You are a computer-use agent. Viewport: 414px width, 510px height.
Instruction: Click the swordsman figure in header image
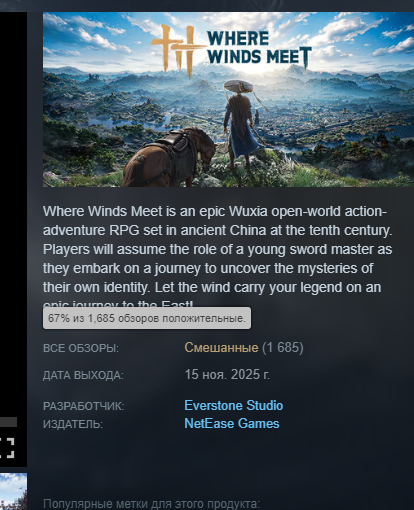click(x=243, y=125)
